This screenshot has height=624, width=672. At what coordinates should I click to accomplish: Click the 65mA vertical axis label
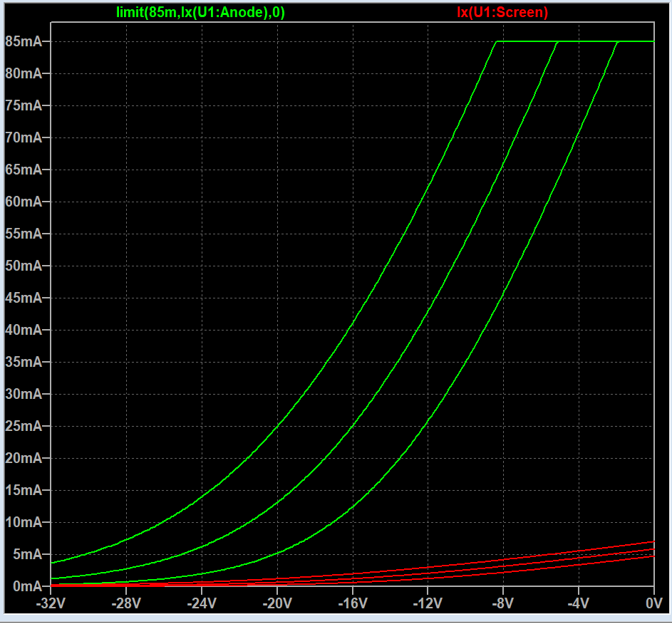[x=24, y=170]
